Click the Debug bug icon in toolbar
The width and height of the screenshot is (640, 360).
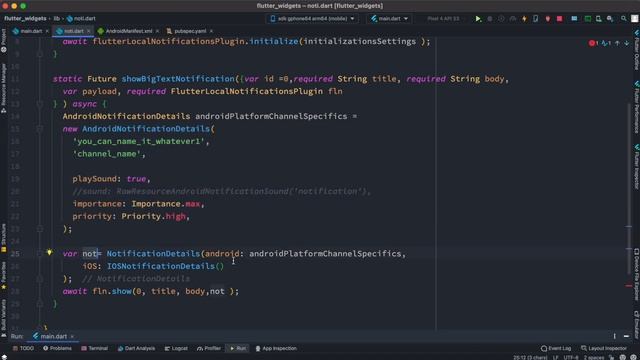(490, 19)
